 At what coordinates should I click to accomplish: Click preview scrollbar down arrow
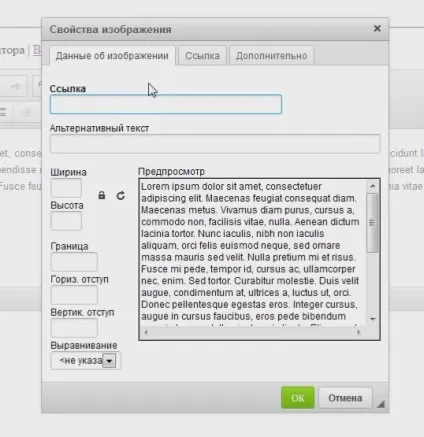coord(373,319)
